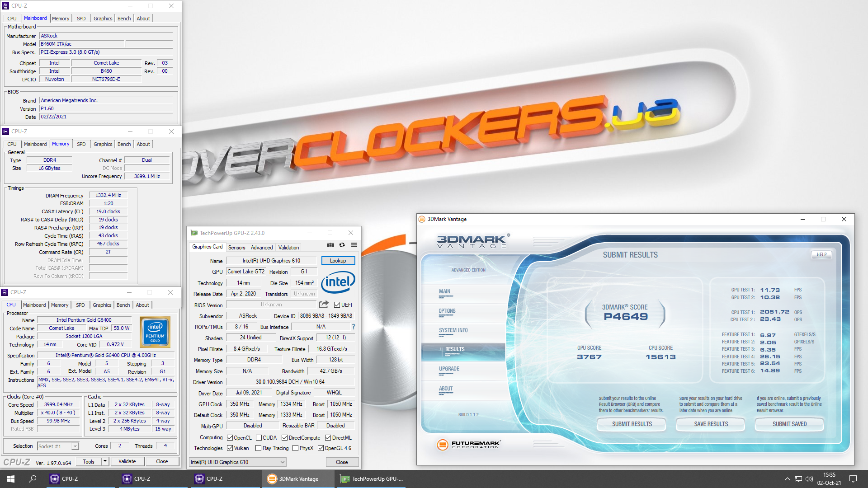Click SUBMIT SAVED button

[789, 424]
